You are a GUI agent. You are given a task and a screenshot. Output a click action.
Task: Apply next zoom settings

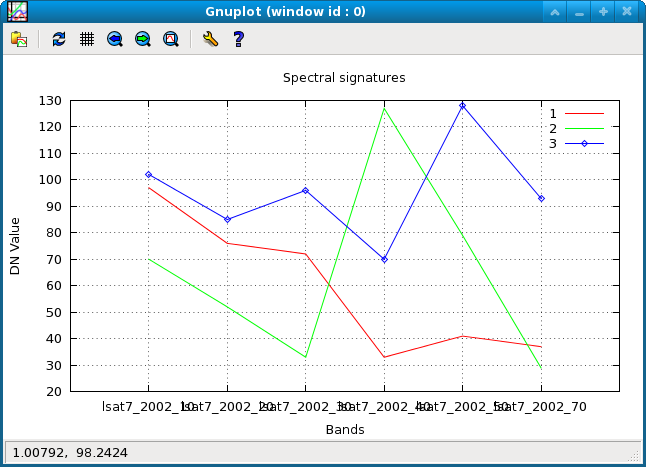point(143,39)
